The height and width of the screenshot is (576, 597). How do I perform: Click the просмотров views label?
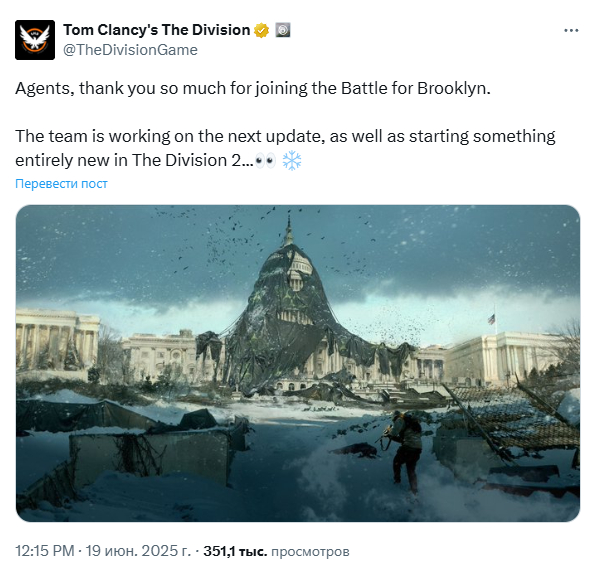(x=310, y=551)
